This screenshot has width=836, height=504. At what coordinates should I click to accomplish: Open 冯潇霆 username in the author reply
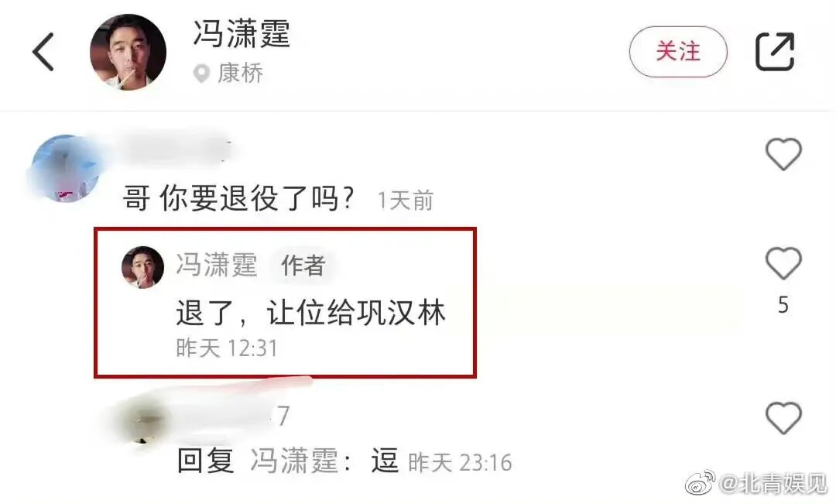(217, 265)
